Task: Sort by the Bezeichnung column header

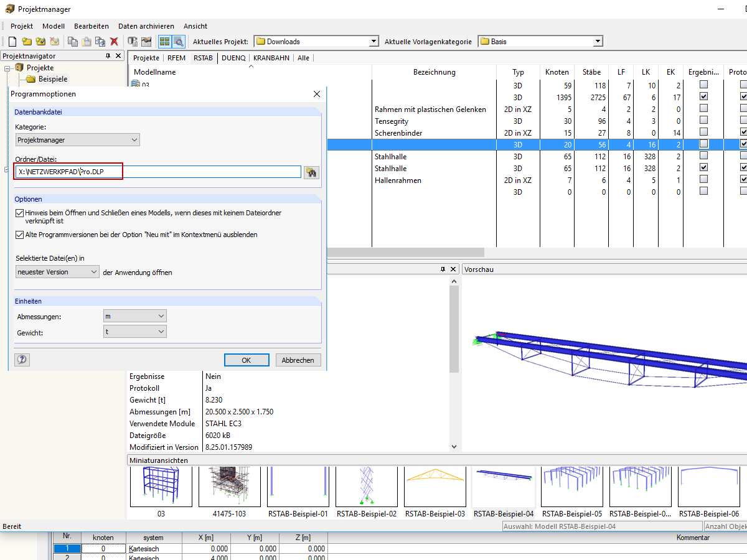Action: coord(434,72)
